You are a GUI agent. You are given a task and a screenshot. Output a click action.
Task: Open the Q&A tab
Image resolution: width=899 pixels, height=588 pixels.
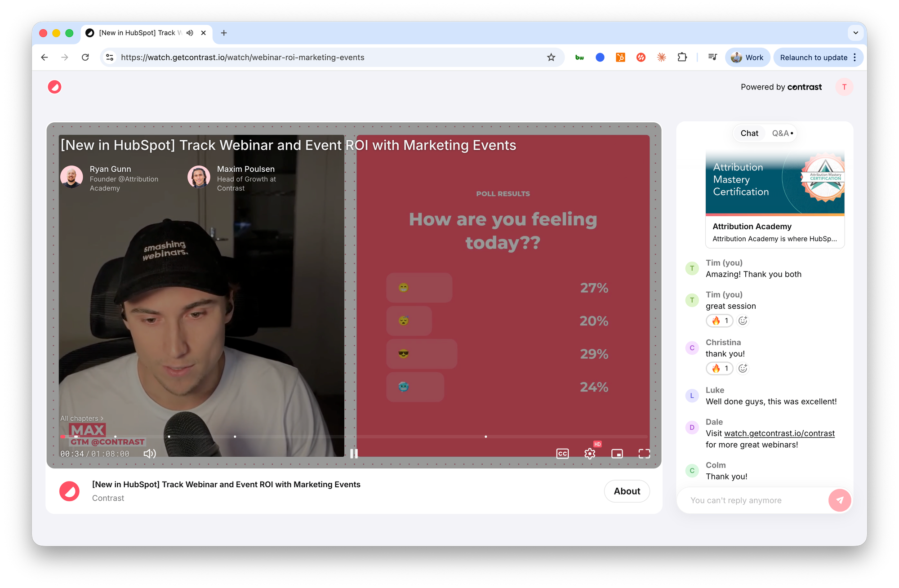(782, 133)
